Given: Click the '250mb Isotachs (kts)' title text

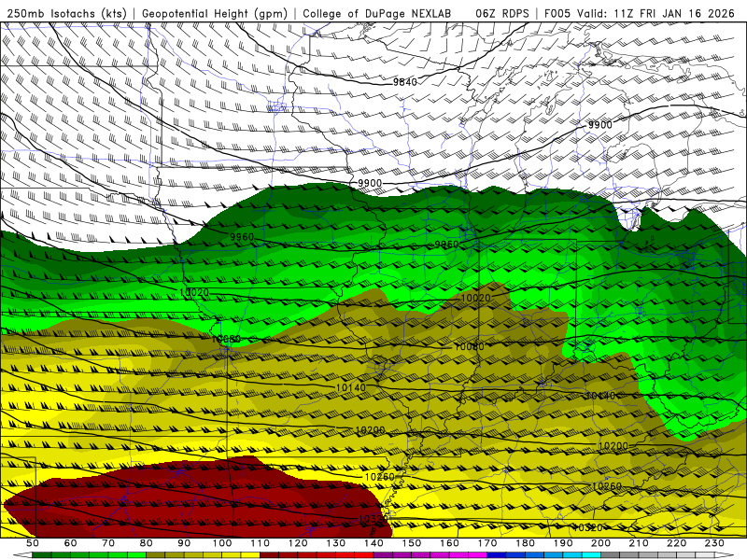Looking at the screenshot, I should pos(67,13).
